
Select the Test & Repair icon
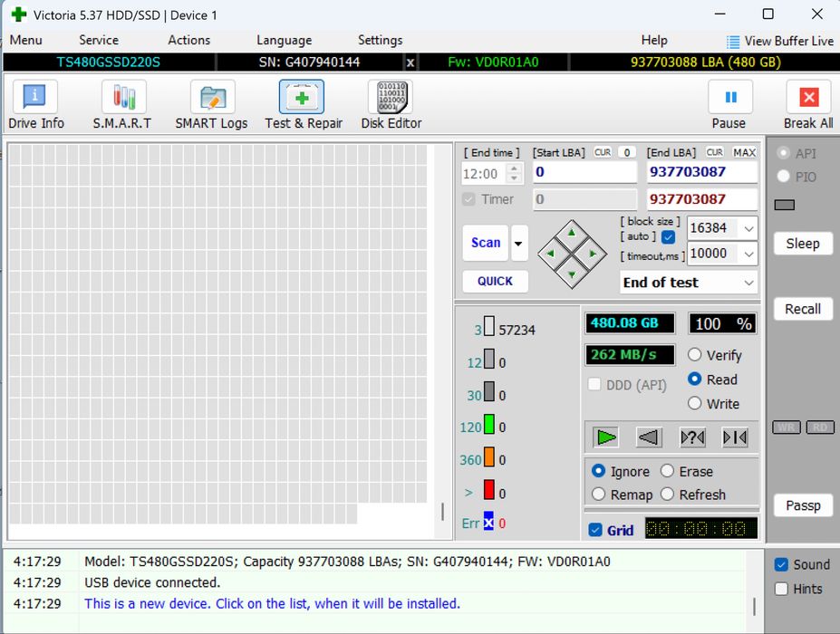(302, 97)
